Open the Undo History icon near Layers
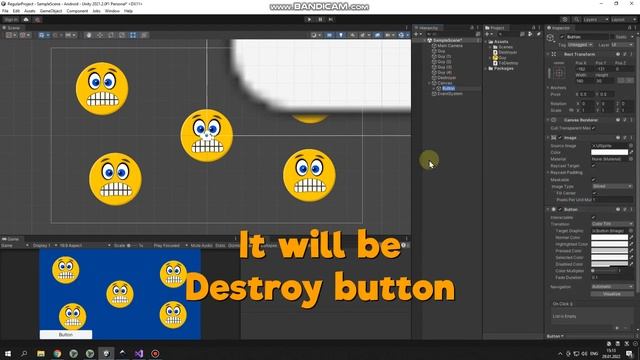Viewport: 640px width, 360px height. click(x=565, y=20)
